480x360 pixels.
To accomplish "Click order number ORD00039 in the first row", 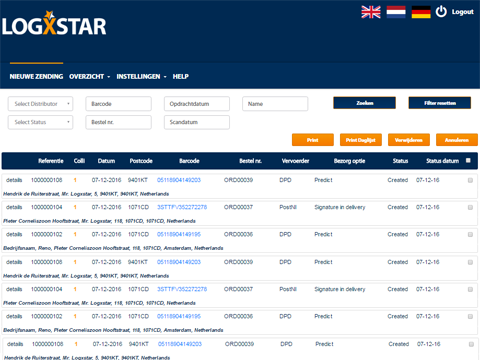I will 238,180.
